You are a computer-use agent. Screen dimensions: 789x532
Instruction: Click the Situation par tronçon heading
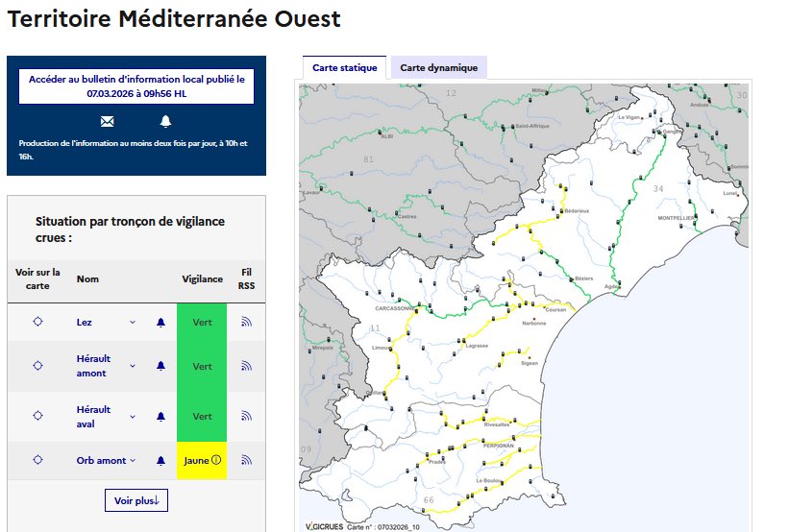(130, 230)
